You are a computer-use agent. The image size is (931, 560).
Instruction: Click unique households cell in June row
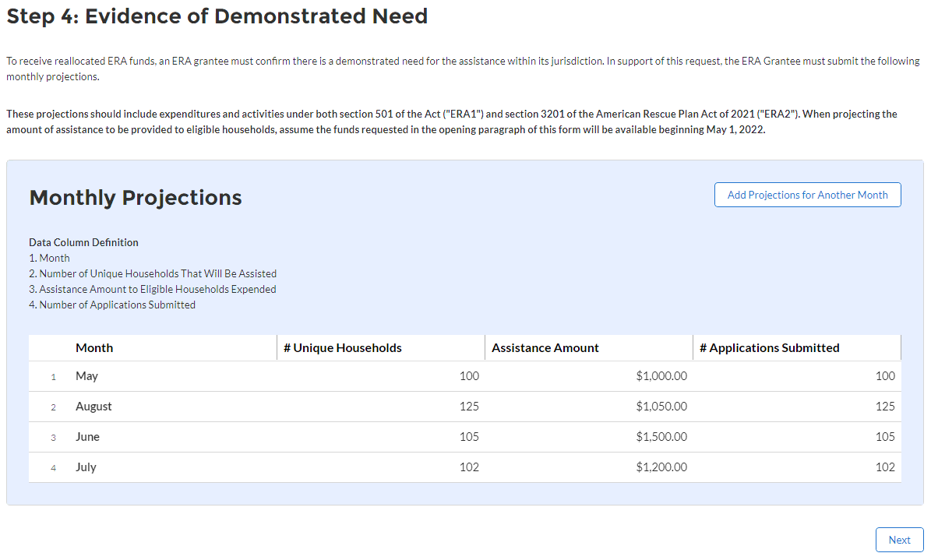coord(468,437)
